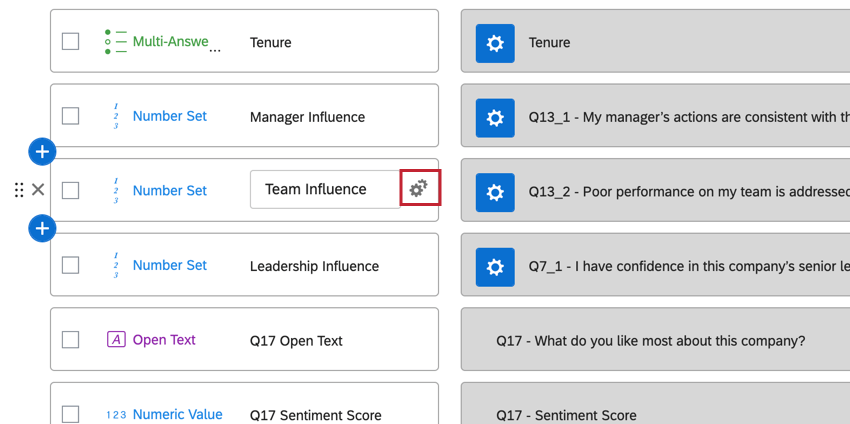This screenshot has height=424, width=850.
Task: Click blue gear for Q7_1 question
Action: pyautogui.click(x=494, y=266)
